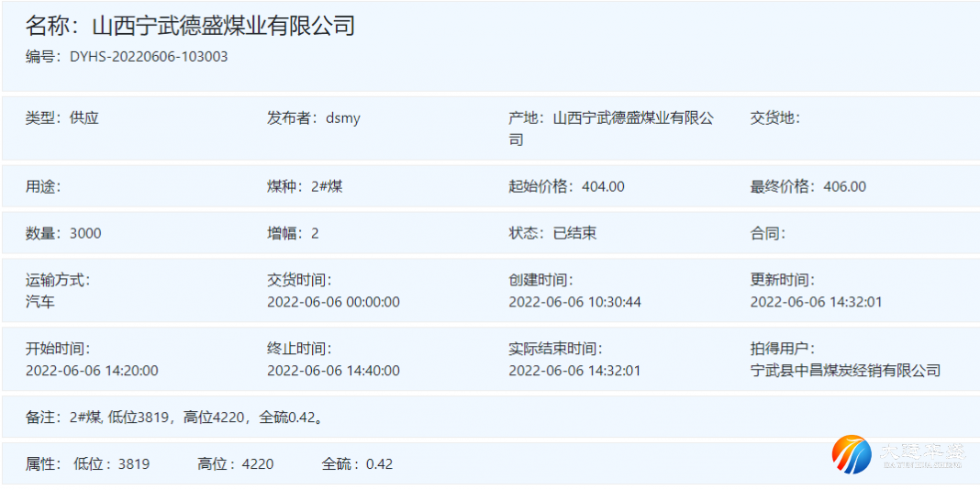Click the type value 供应

tap(84, 118)
